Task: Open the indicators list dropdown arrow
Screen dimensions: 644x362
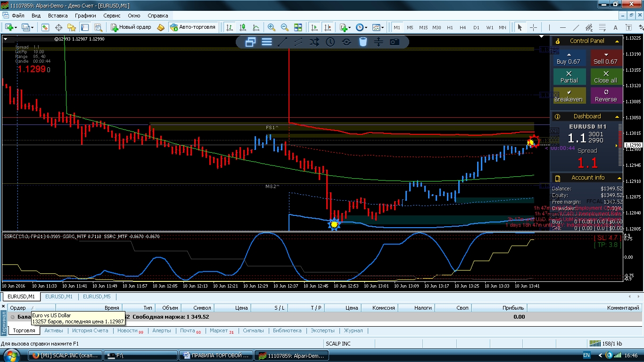Action: (349, 27)
